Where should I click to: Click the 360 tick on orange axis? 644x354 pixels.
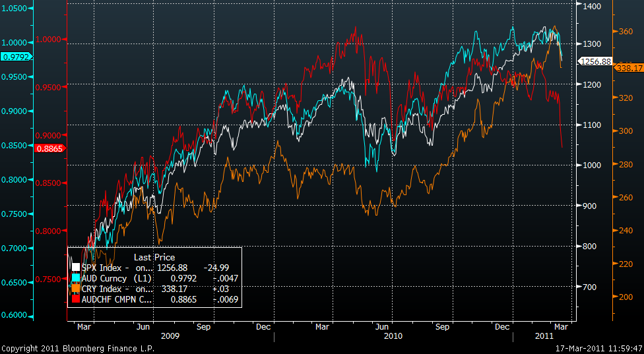coord(625,31)
